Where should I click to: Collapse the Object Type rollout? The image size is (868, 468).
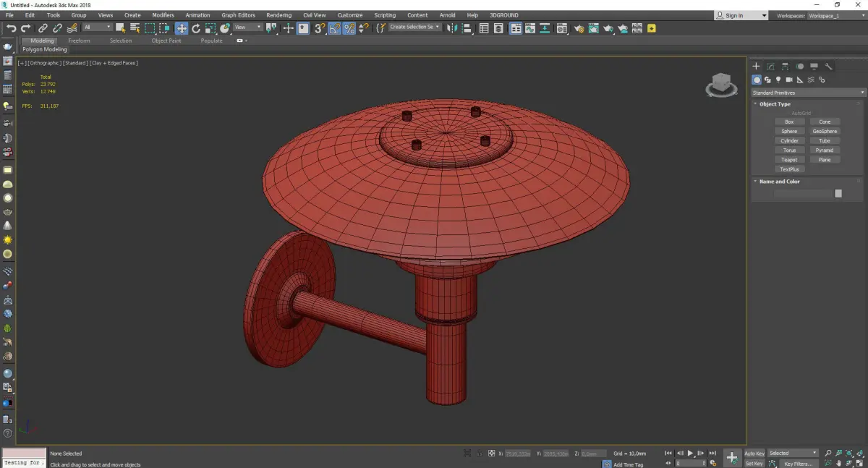(x=775, y=104)
